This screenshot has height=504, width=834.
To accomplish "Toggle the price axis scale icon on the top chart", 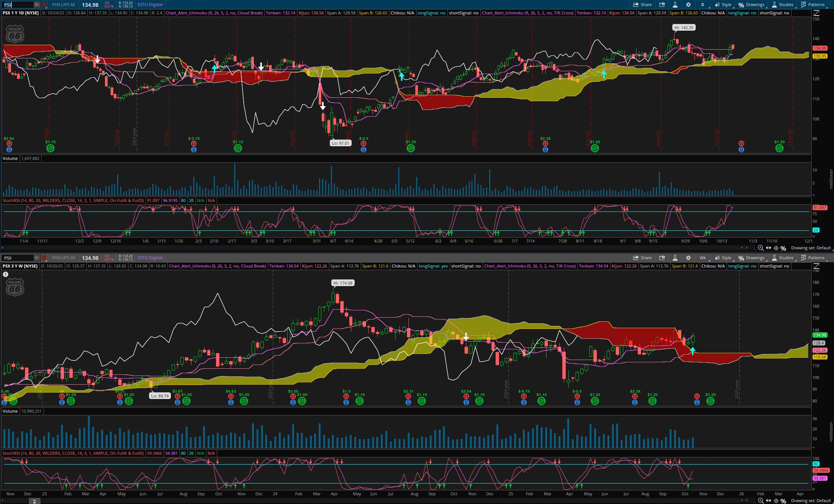I will click(817, 13).
